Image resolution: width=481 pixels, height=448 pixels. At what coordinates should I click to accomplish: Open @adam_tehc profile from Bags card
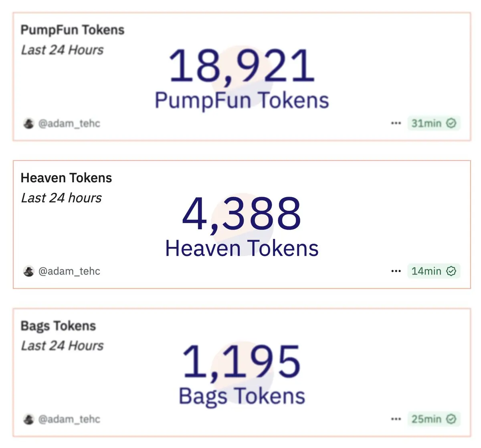pos(69,419)
